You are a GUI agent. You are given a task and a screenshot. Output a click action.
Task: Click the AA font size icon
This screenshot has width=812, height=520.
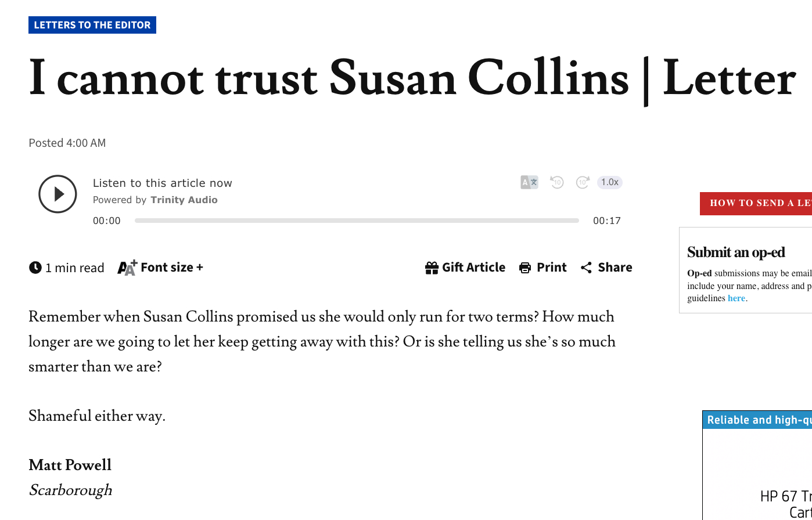point(127,268)
